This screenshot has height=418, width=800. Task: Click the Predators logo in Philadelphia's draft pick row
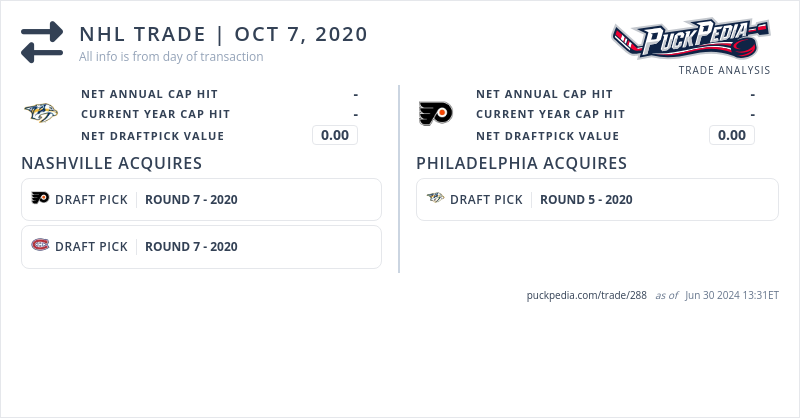click(x=435, y=199)
